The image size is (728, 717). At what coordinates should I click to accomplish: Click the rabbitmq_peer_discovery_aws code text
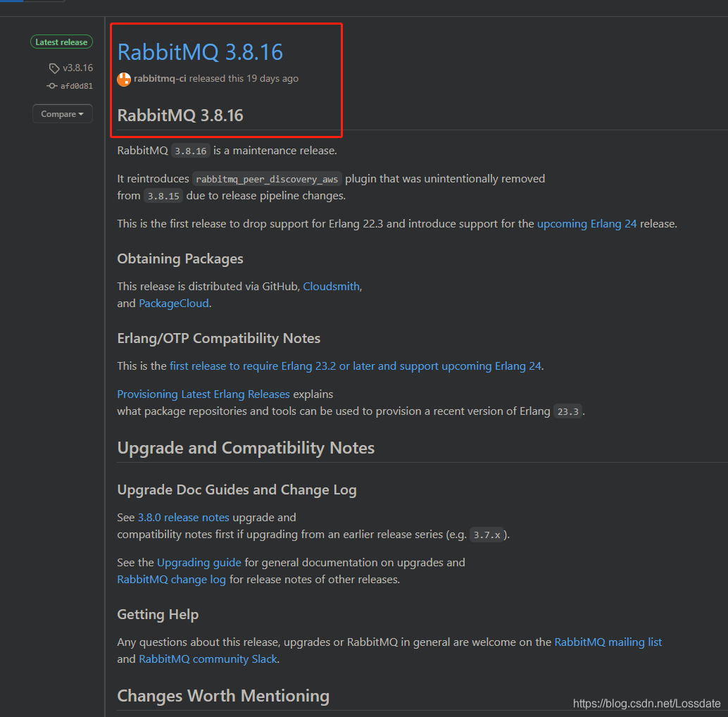[x=267, y=179]
